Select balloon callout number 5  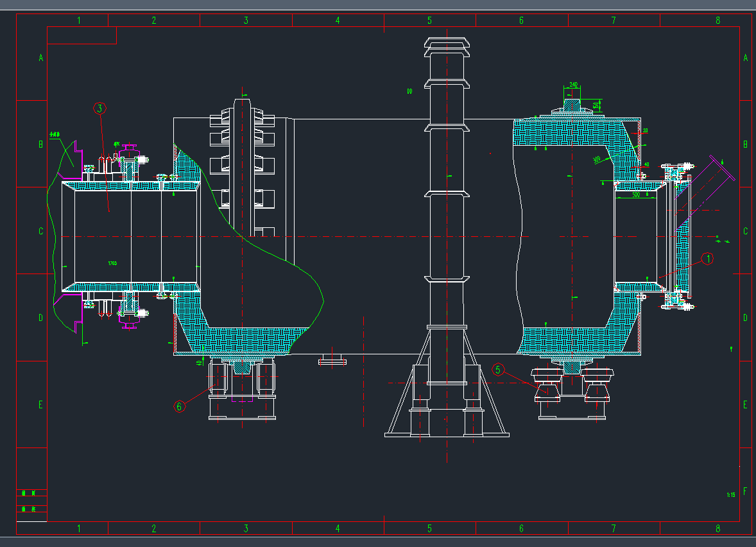[497, 370]
